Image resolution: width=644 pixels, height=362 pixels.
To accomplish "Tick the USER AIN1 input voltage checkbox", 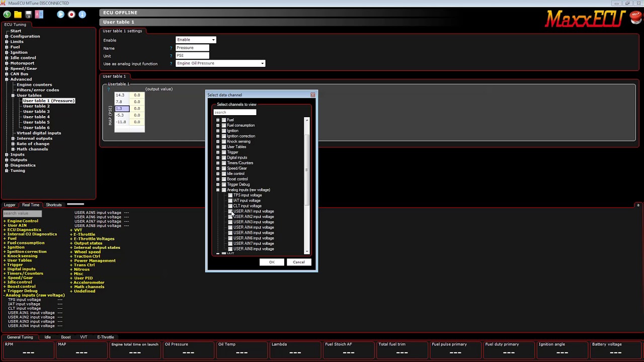I will [x=230, y=212].
